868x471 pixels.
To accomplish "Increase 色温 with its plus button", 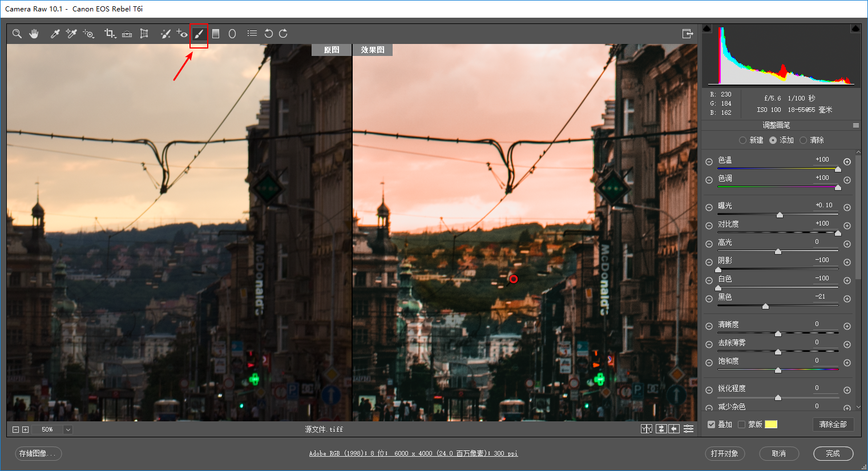I will [x=847, y=162].
